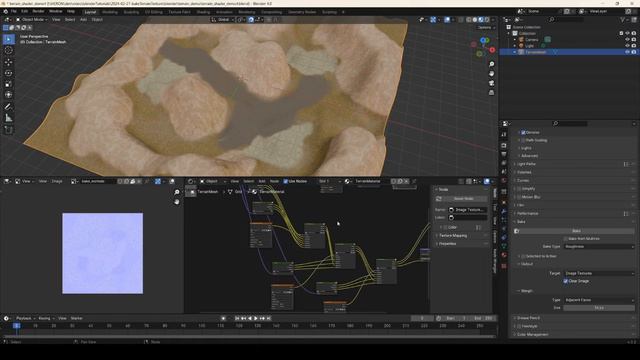Image resolution: width=640 pixels, height=360 pixels.
Task: Toggle the snap magnet icon in viewport header
Action: pyautogui.click(x=251, y=19)
